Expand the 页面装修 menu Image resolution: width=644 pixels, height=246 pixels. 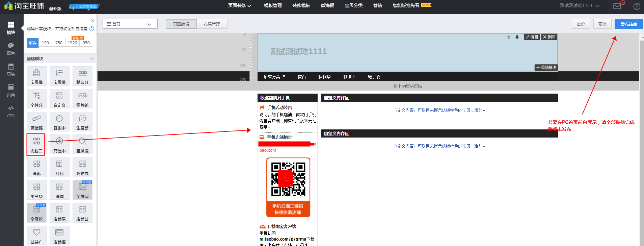click(239, 5)
